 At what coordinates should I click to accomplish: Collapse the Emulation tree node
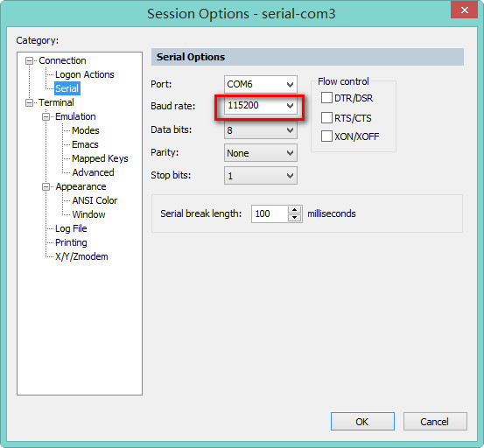pos(46,116)
